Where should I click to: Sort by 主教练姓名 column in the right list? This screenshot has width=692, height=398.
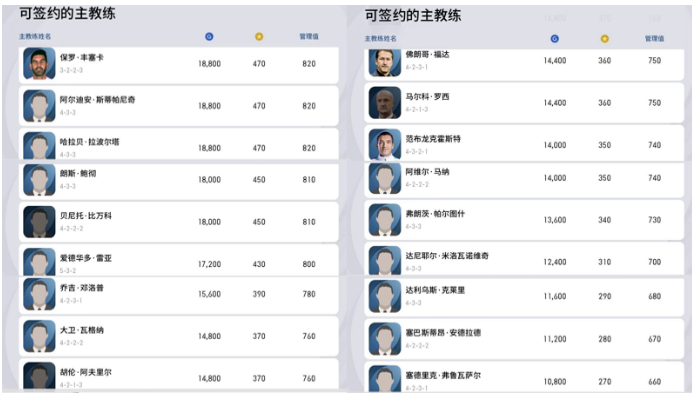click(380, 39)
